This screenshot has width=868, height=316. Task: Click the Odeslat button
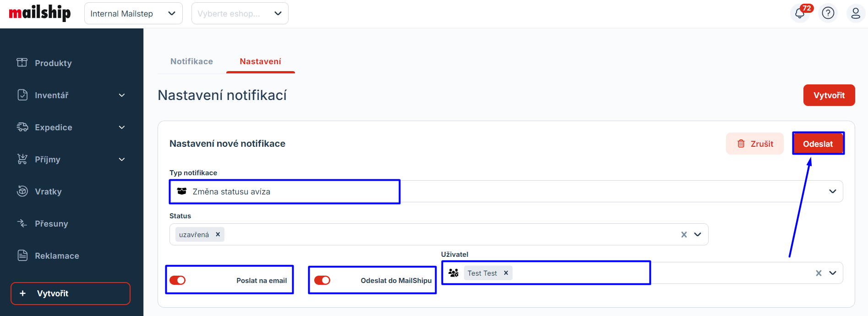818,144
